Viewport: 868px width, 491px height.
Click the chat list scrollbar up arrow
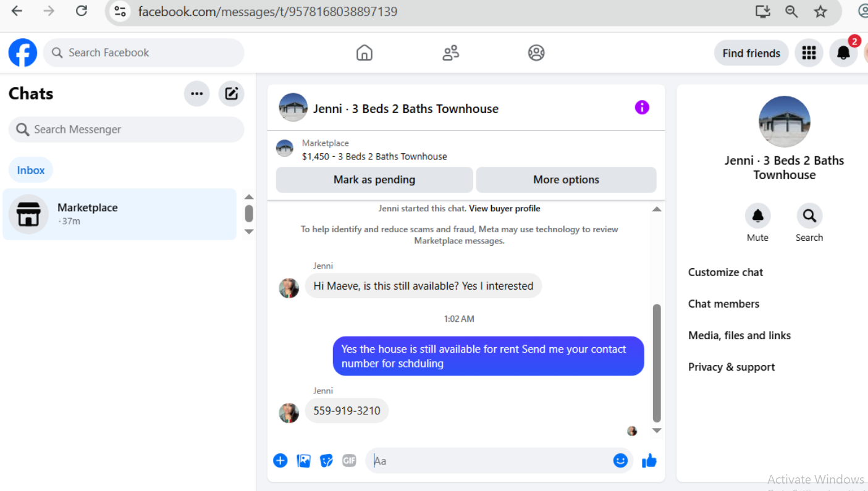point(249,196)
